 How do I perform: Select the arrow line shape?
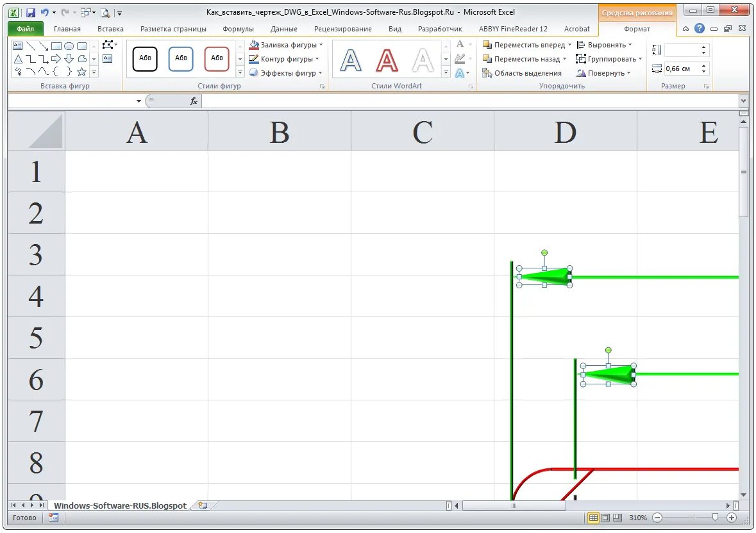coord(44,46)
